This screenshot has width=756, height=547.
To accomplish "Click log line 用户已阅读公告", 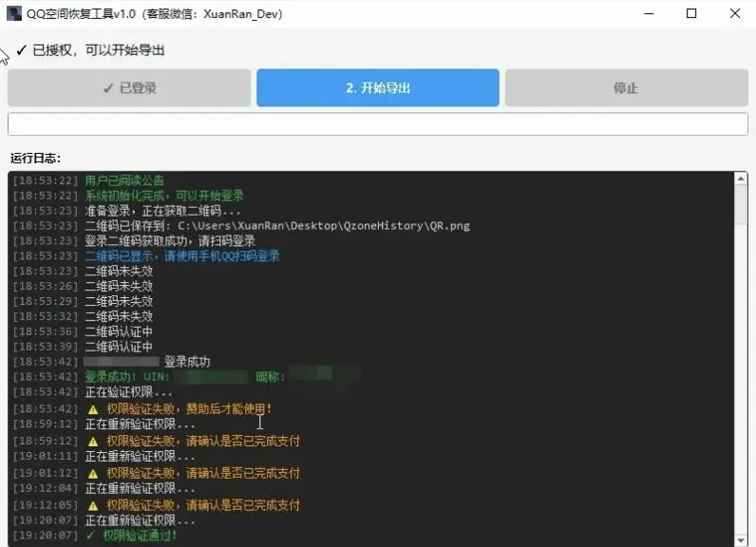I will 124,180.
